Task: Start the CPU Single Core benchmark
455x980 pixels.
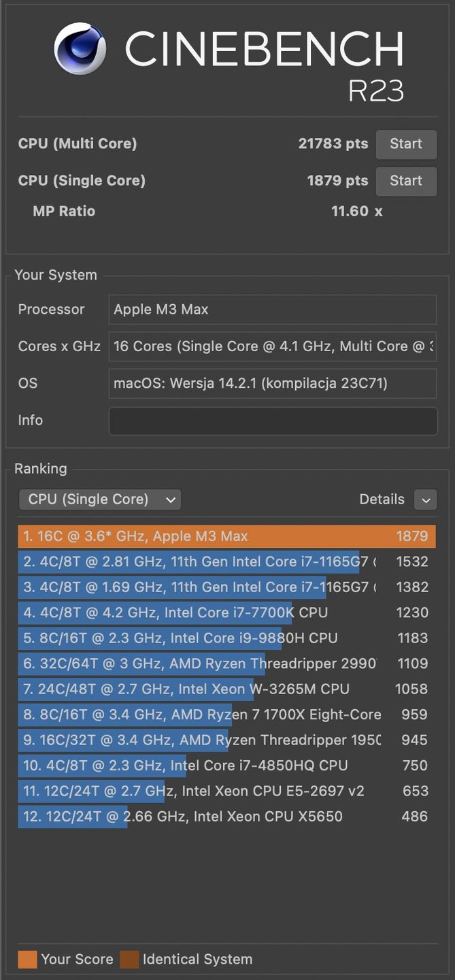Action: tap(406, 180)
